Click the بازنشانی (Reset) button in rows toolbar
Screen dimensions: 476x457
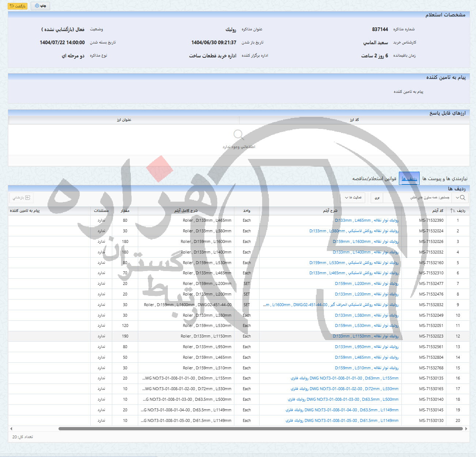(22, 198)
